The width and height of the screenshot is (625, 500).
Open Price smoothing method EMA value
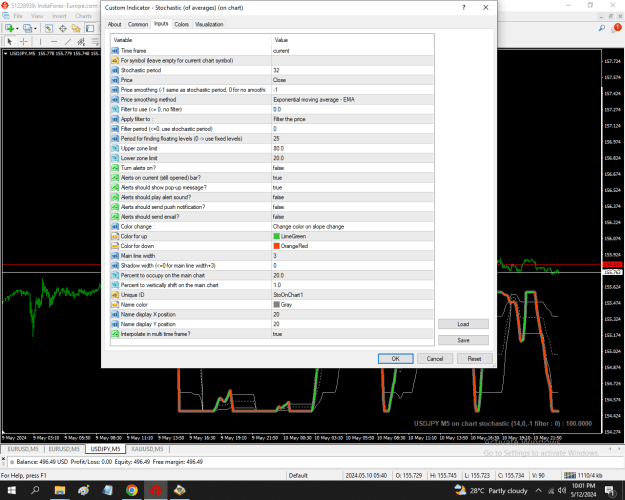click(x=352, y=100)
